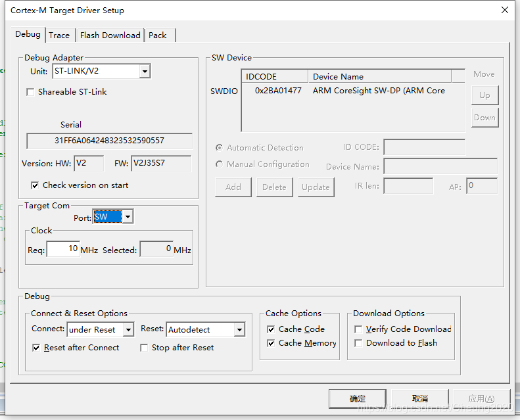
Task: Select Automatic Detection radio button
Action: (219, 147)
